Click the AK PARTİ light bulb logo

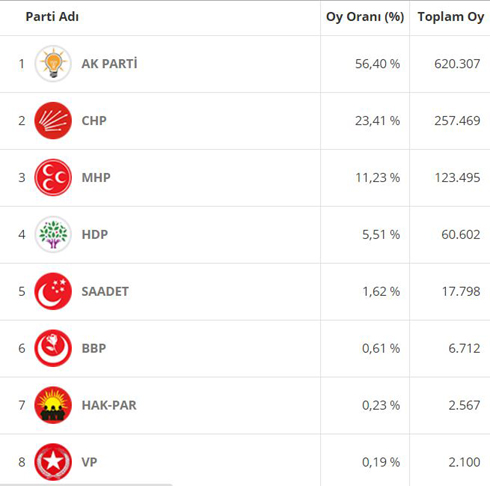pos(53,64)
